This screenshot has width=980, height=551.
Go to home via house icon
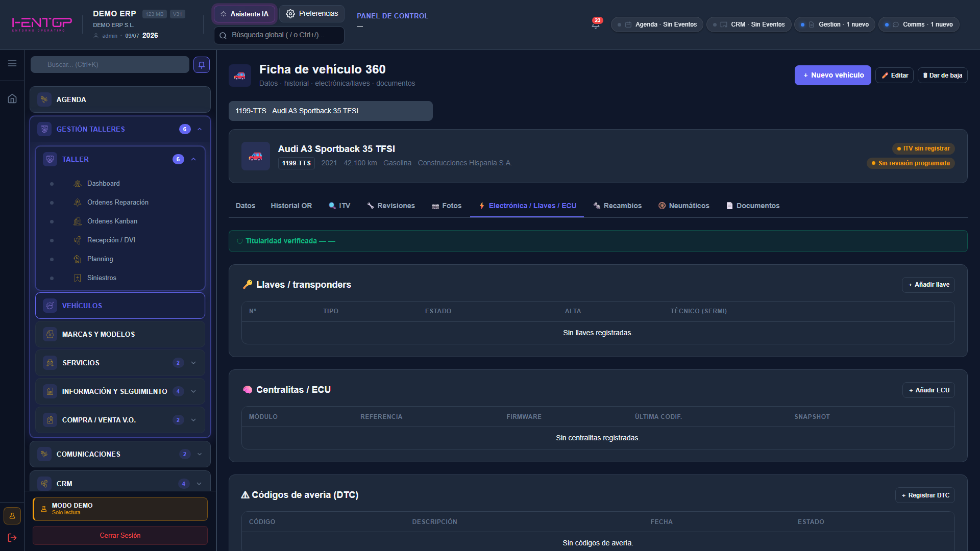tap(12, 98)
